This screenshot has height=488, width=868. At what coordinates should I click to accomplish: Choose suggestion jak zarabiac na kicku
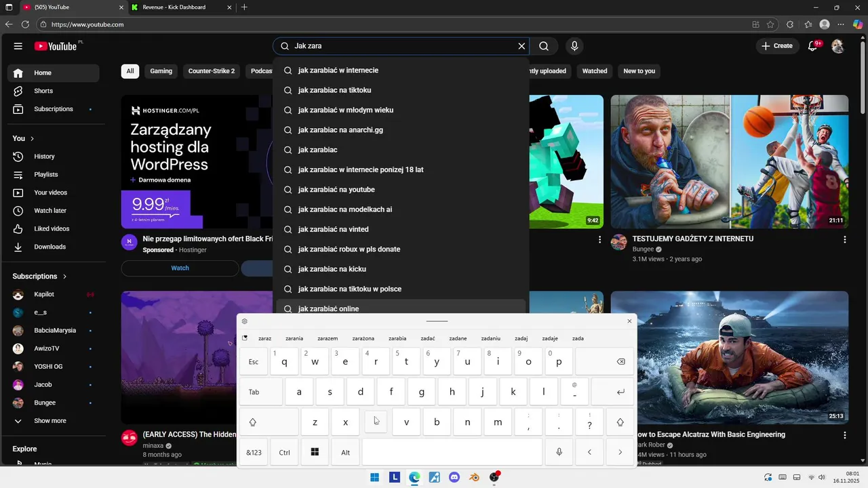[401, 269]
